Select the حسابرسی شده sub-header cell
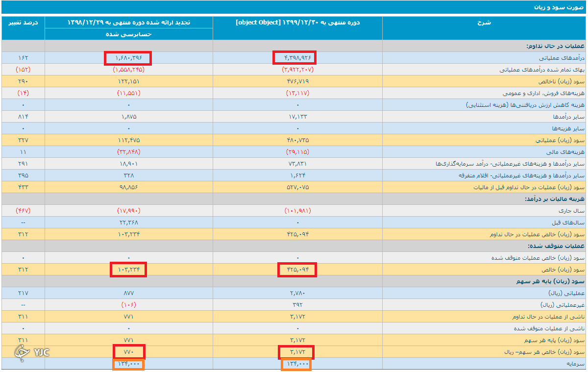Viewport: 588px width, 372px height. (129, 34)
